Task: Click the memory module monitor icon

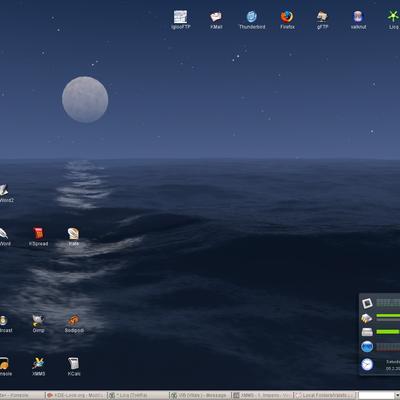Action: 367,318
